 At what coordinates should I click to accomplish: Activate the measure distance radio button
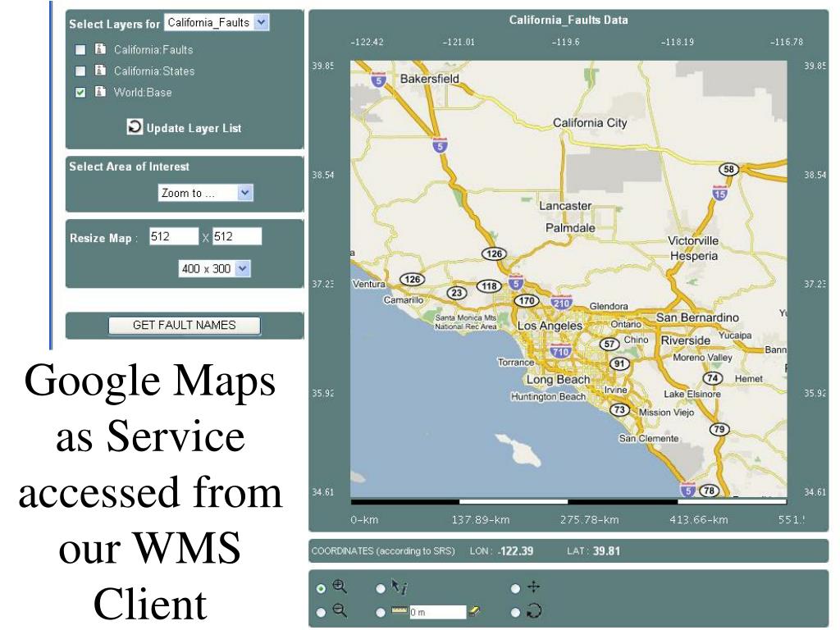(x=381, y=612)
